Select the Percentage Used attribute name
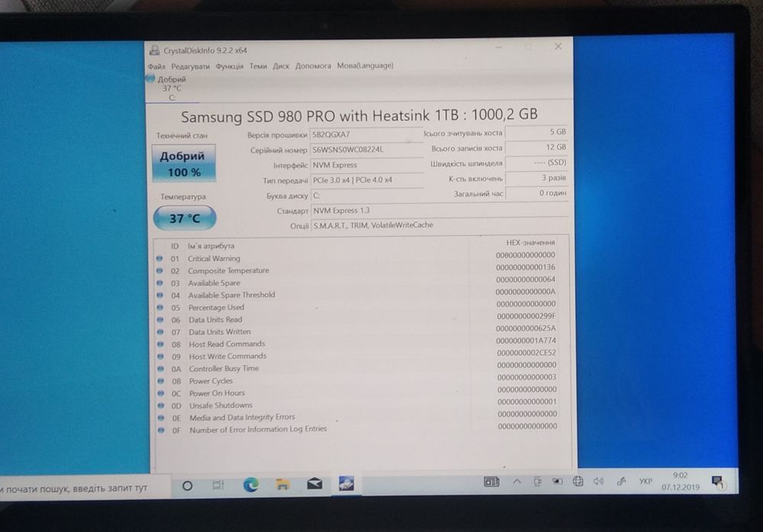This screenshot has height=532, width=763. [x=216, y=307]
